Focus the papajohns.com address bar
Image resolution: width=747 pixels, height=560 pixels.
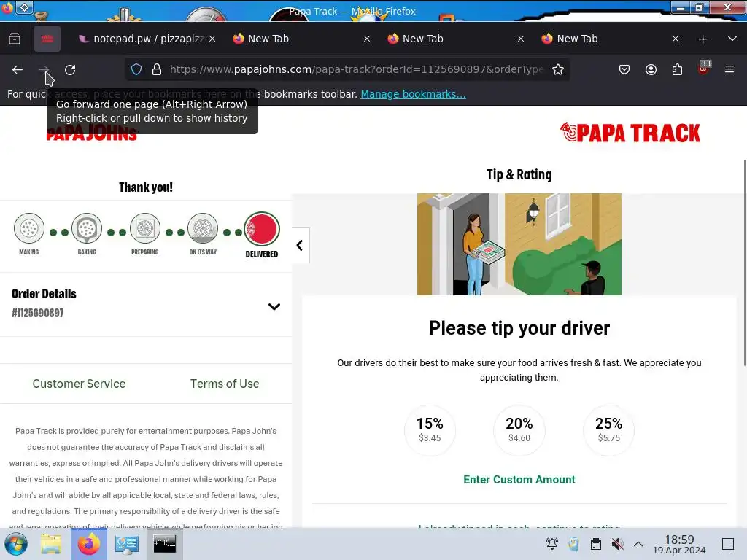point(356,69)
